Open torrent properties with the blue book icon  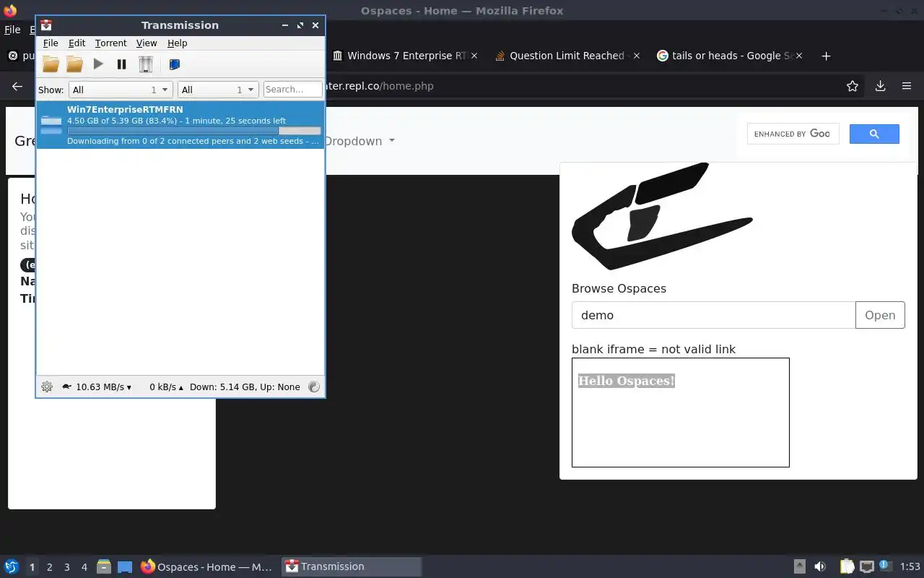click(174, 64)
